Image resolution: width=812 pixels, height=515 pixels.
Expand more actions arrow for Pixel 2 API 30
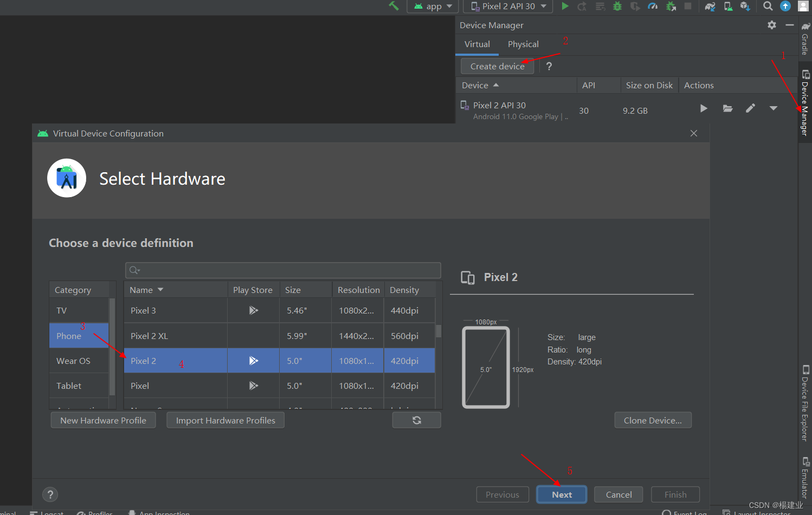point(774,108)
